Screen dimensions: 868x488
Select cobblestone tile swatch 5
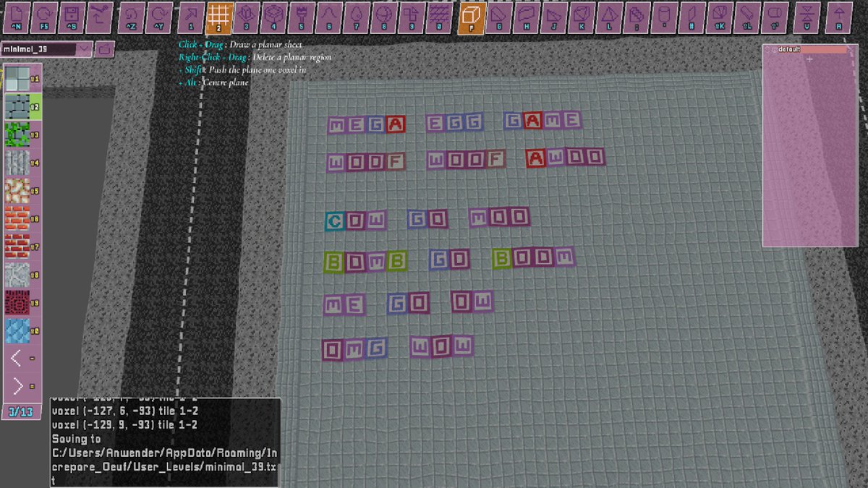click(17, 191)
